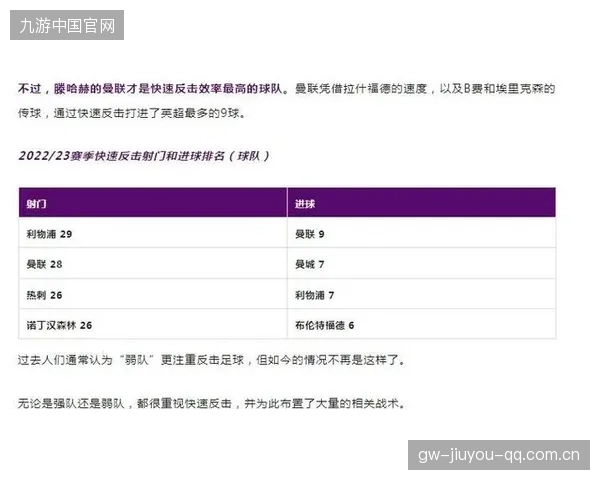Click the 进球 table header
The width and height of the screenshot is (600, 480).
click(x=421, y=202)
